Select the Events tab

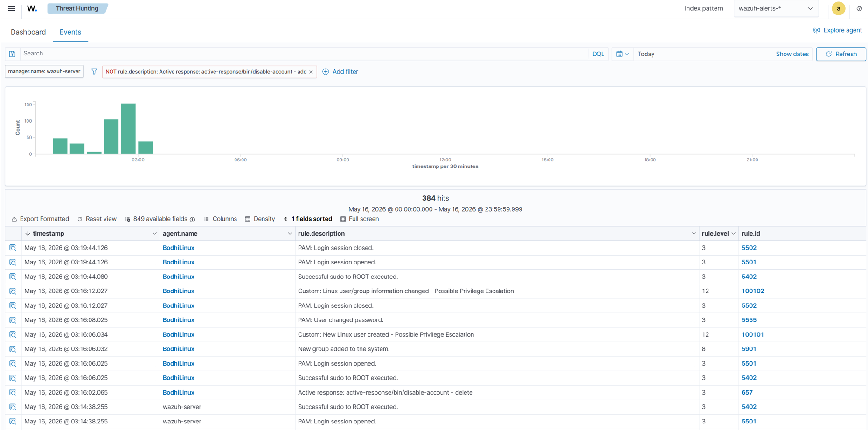(70, 32)
